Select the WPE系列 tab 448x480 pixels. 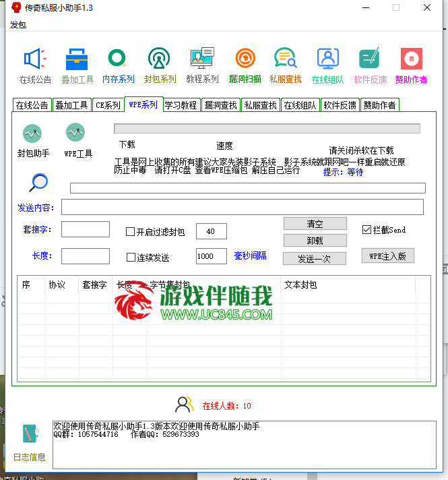click(x=143, y=104)
